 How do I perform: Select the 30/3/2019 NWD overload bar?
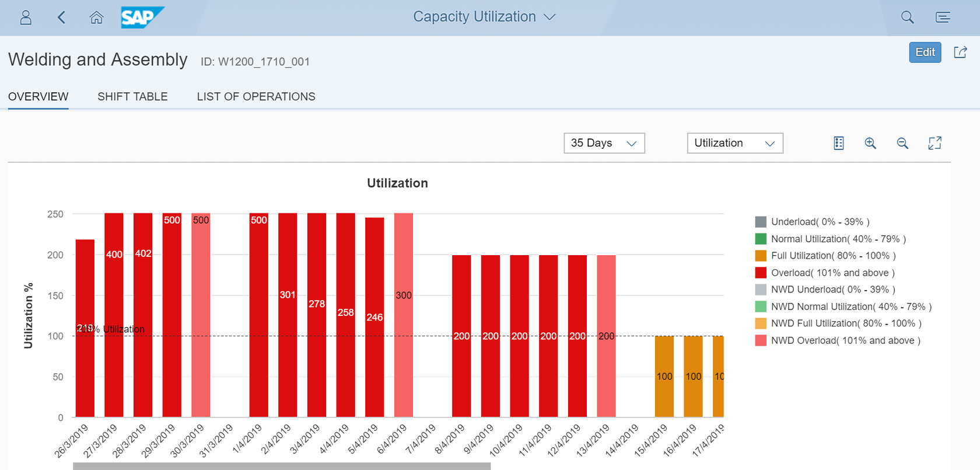coord(201,315)
